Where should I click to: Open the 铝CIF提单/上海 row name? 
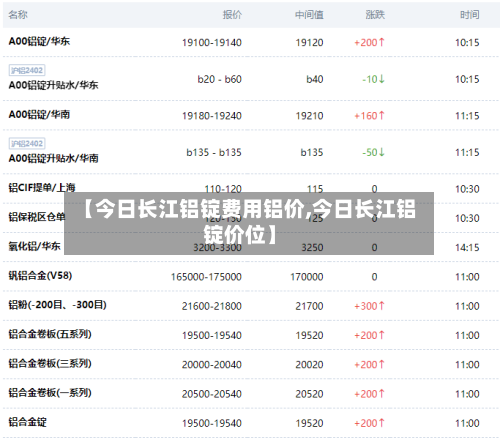click(42, 188)
